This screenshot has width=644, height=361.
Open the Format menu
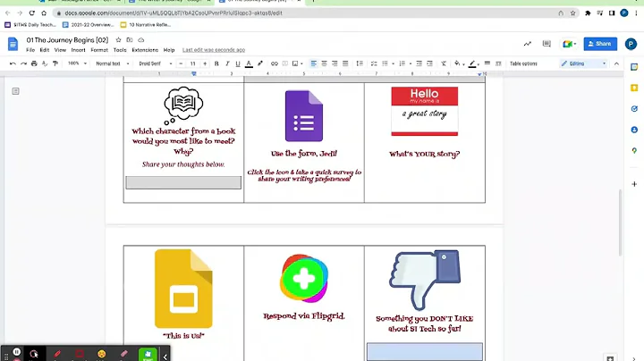click(x=99, y=50)
